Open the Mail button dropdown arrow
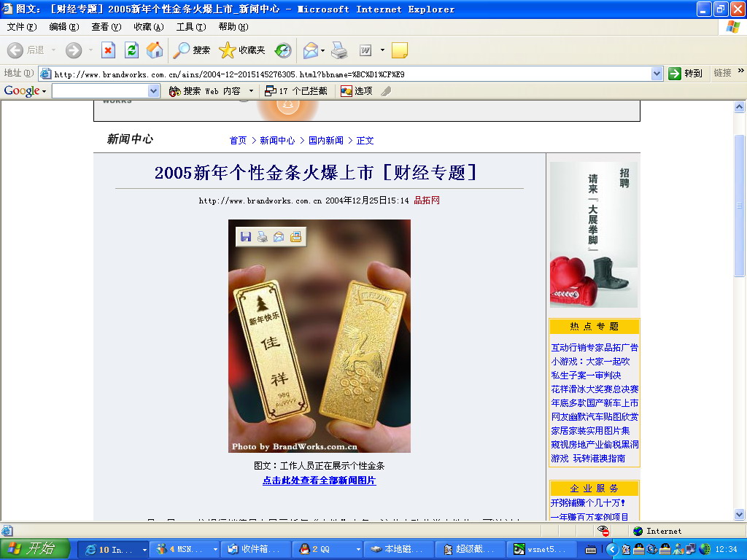This screenshot has height=560, width=747. (x=323, y=50)
